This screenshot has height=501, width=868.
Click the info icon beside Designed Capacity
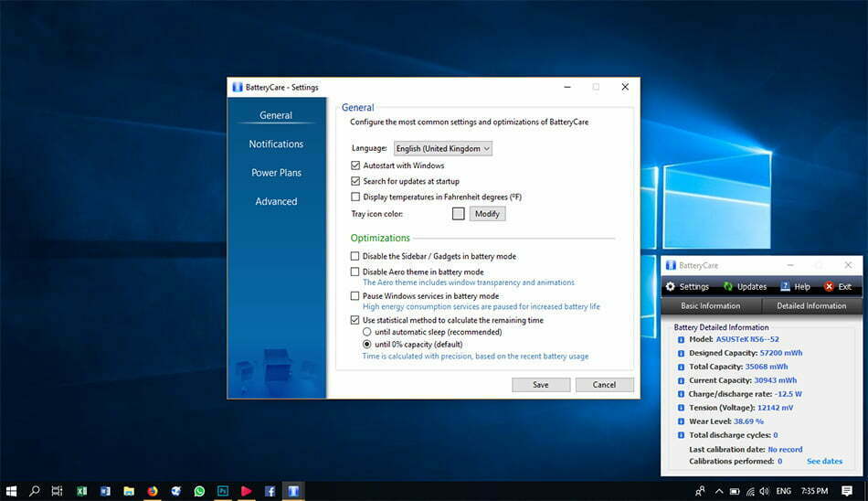click(681, 354)
